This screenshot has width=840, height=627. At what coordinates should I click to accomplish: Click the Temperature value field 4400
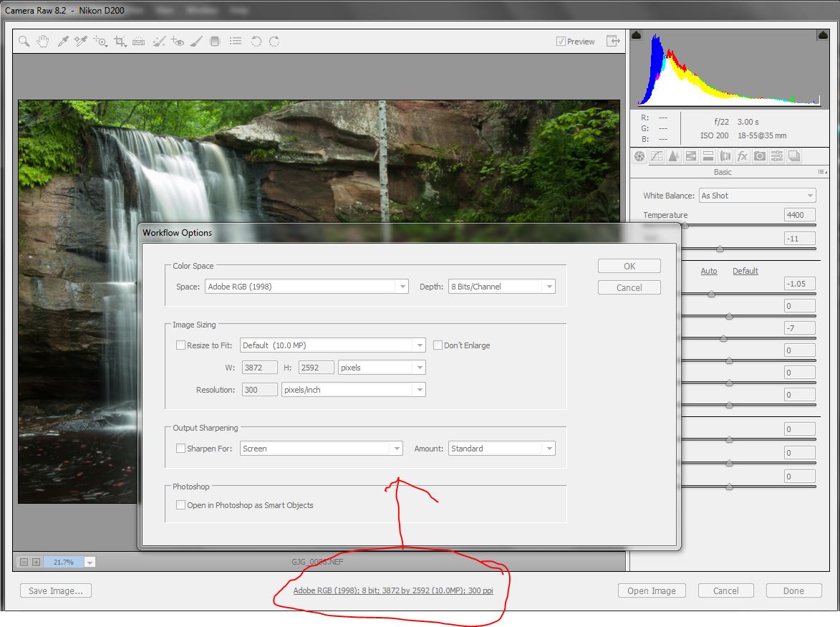pyautogui.click(x=800, y=215)
